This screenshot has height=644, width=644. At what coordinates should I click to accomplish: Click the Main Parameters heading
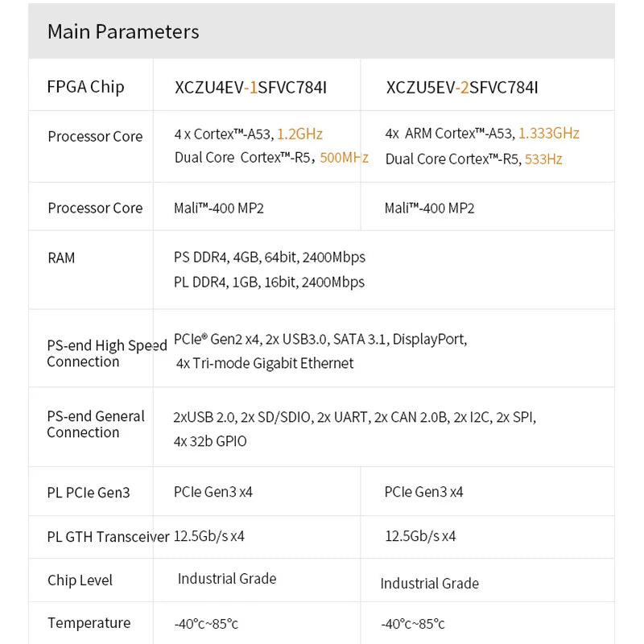[x=123, y=32]
